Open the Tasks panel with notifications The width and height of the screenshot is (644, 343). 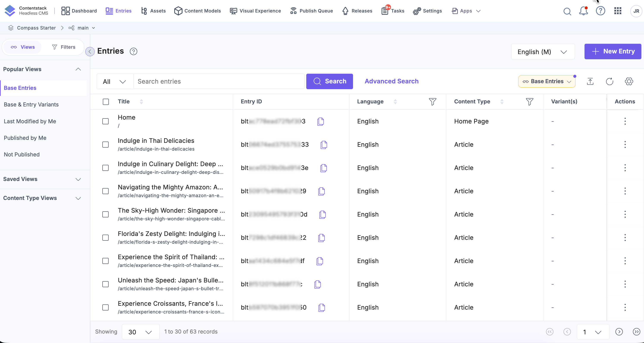point(392,11)
